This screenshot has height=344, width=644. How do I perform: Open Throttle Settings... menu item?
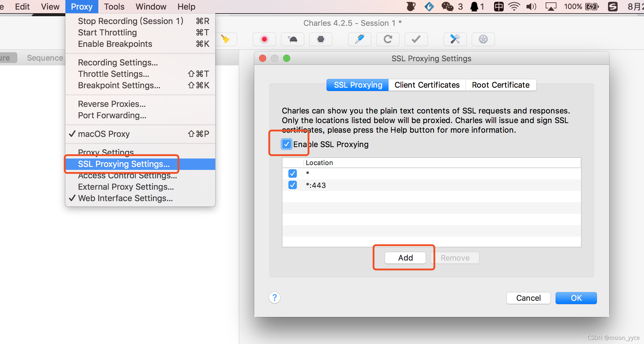(x=140, y=74)
